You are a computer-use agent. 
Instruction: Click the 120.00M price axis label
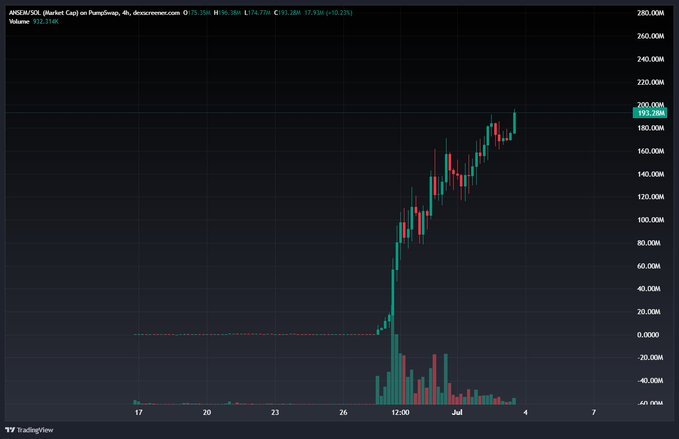[650, 197]
